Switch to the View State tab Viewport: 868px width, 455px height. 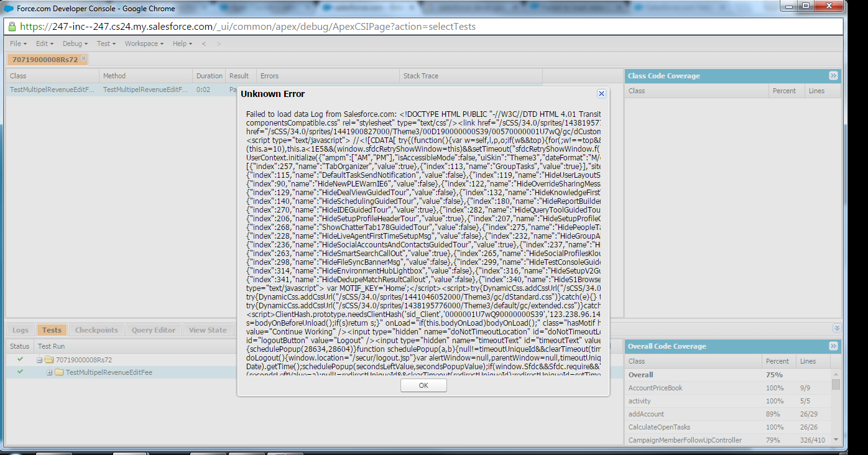tap(208, 330)
